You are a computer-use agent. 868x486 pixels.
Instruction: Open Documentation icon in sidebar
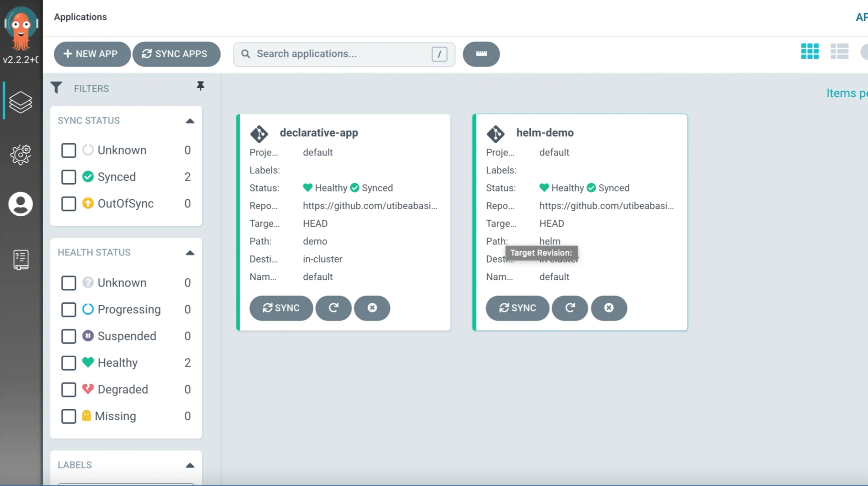(21, 260)
